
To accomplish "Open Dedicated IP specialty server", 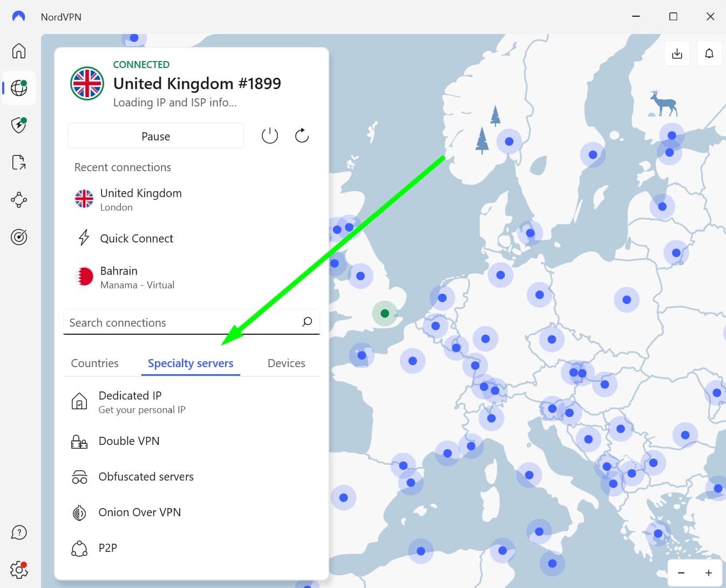I will coord(192,402).
